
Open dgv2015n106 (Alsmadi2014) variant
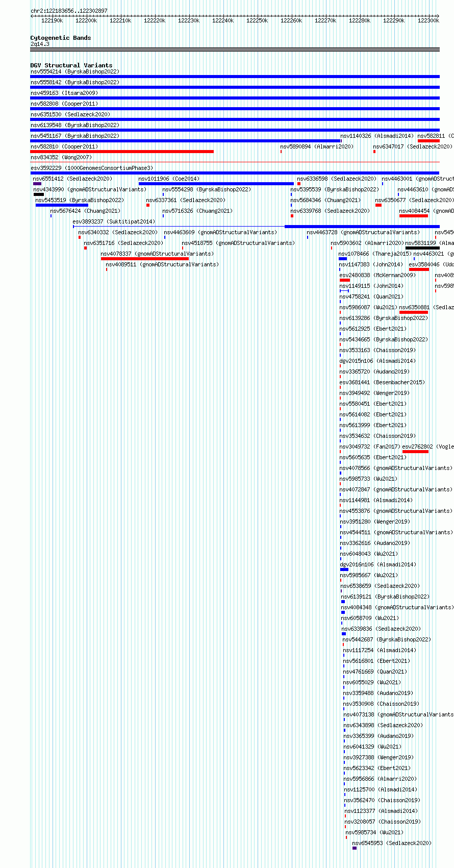tap(378, 361)
